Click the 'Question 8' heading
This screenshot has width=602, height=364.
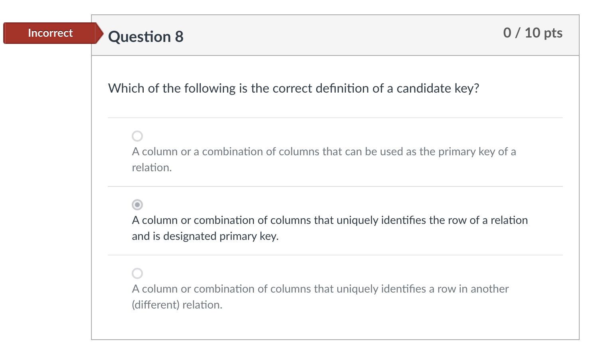tap(146, 37)
